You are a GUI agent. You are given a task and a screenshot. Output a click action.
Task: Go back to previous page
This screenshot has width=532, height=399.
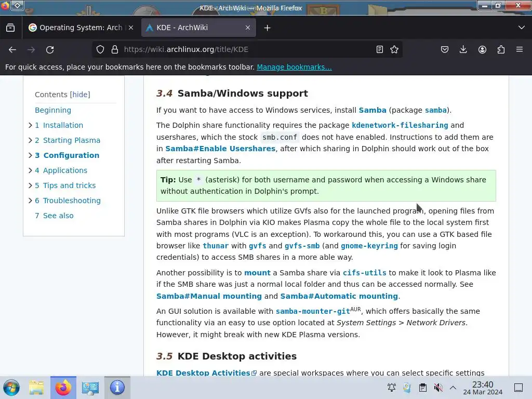(x=12, y=49)
